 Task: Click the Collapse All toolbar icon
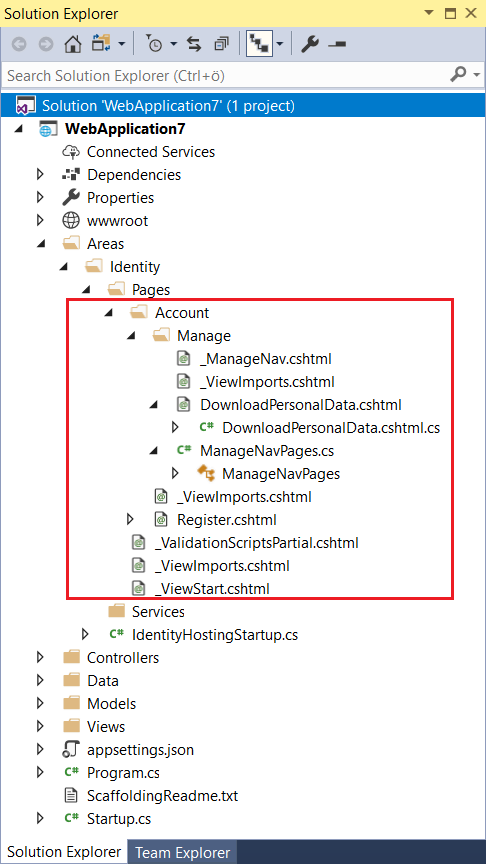coord(221,45)
